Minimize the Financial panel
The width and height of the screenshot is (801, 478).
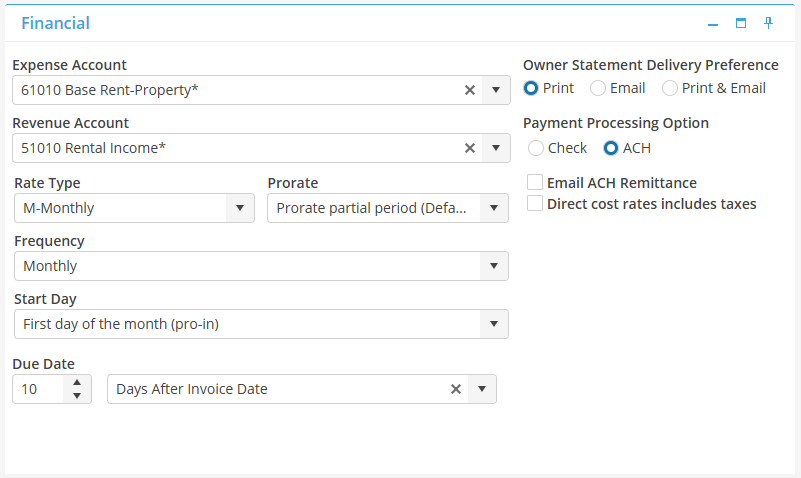(x=713, y=23)
